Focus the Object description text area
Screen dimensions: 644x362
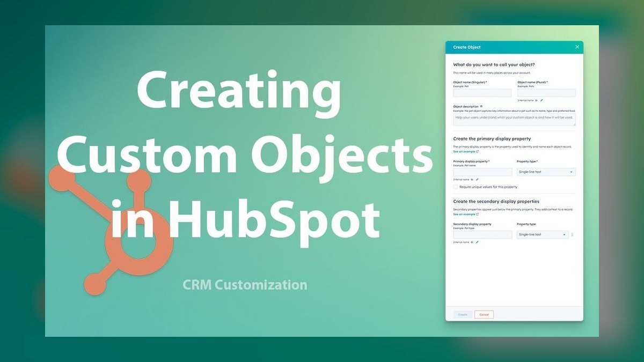tap(515, 120)
